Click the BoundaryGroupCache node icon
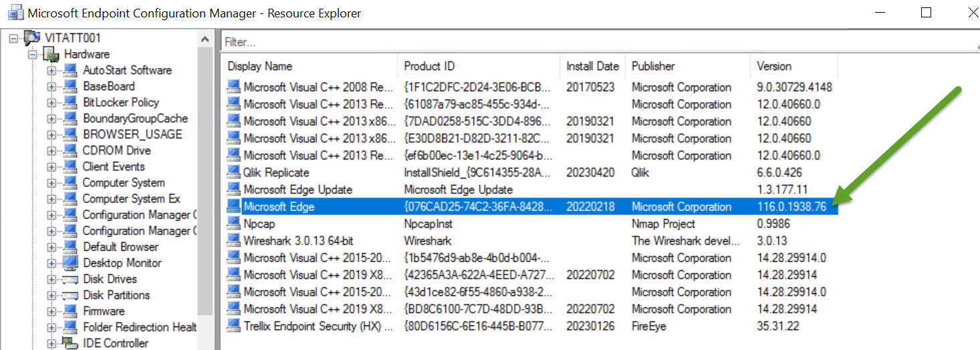980x350 pixels. click(71, 118)
